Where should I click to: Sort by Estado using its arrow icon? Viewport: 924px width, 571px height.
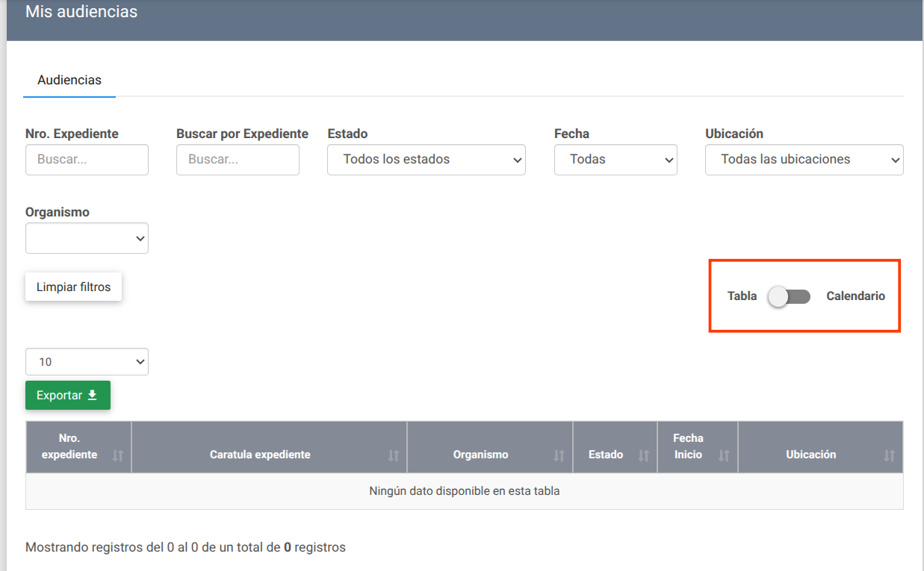643,455
